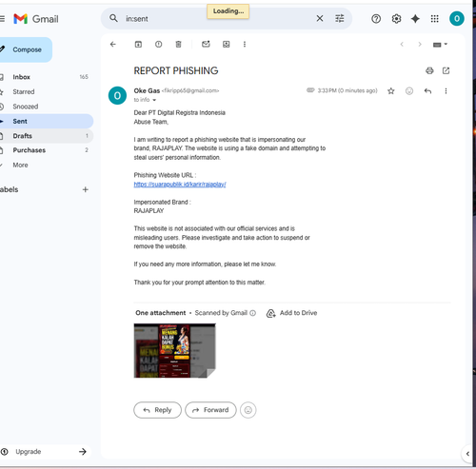The height and width of the screenshot is (469, 476).
Task: Open the toolbar More options menu
Action: tap(245, 45)
